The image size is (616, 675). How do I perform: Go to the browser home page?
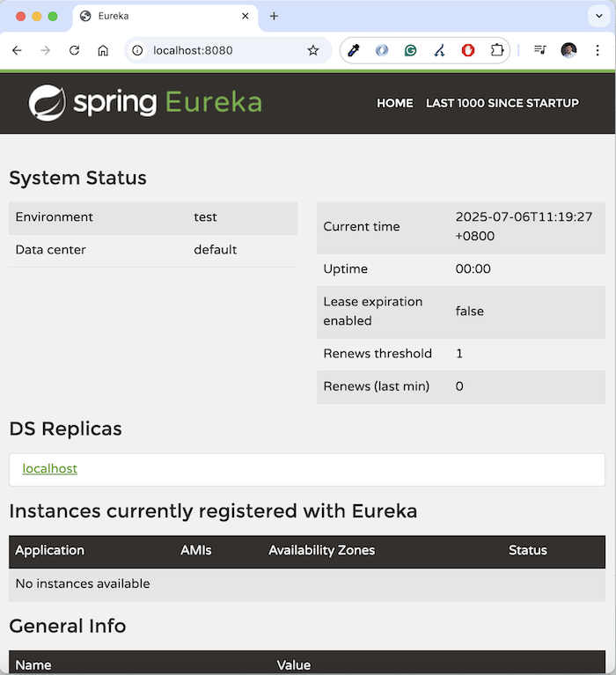(103, 50)
